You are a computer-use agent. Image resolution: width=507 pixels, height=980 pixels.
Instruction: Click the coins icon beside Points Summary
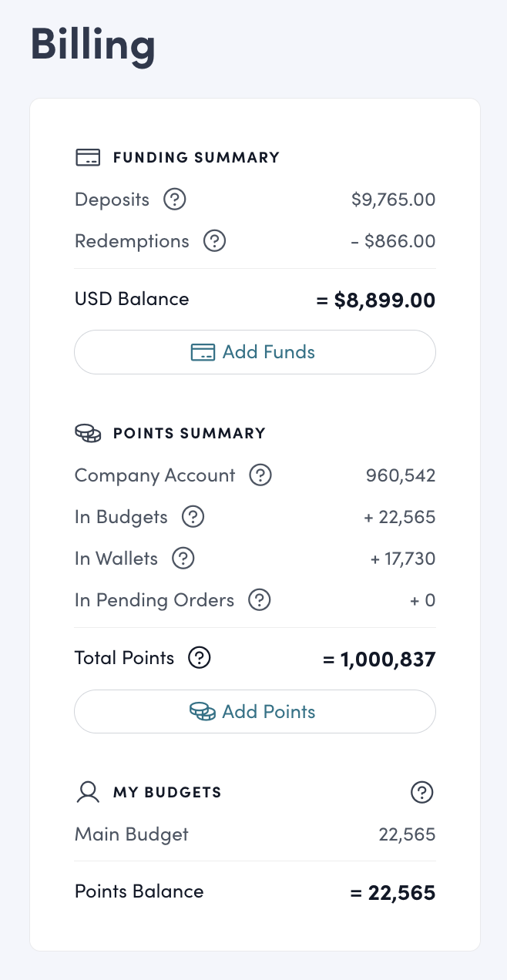pyautogui.click(x=89, y=433)
